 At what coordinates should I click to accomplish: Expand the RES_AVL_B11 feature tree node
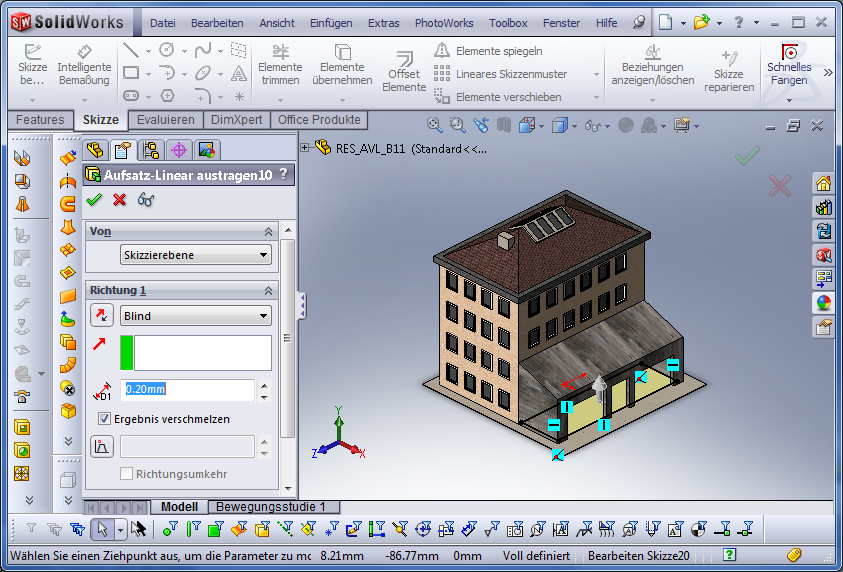point(305,148)
